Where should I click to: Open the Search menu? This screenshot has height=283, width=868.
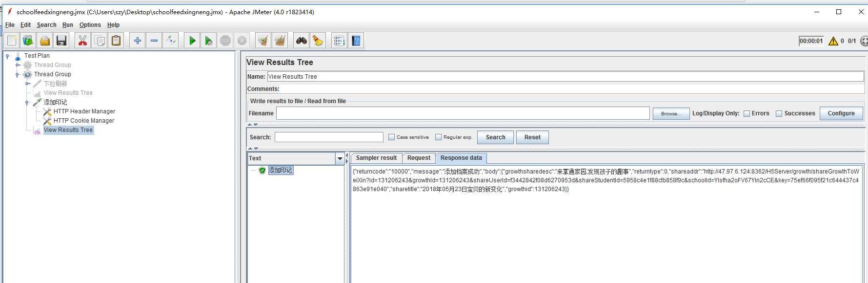click(46, 25)
